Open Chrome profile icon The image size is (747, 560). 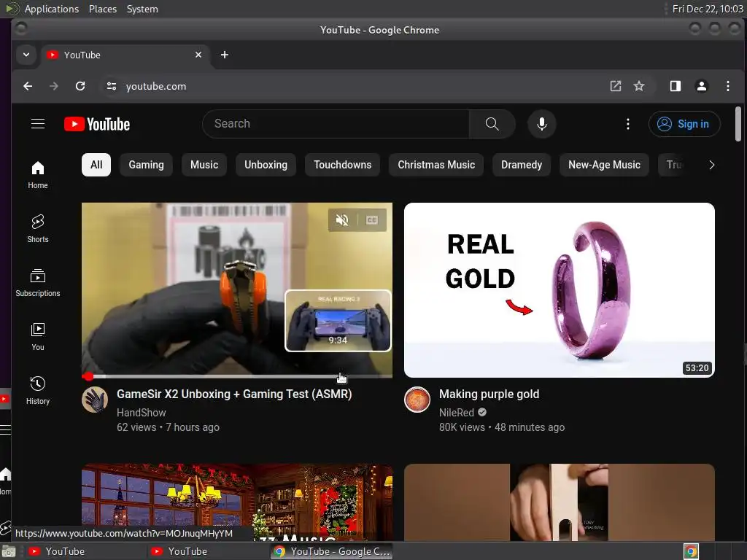coord(701,86)
